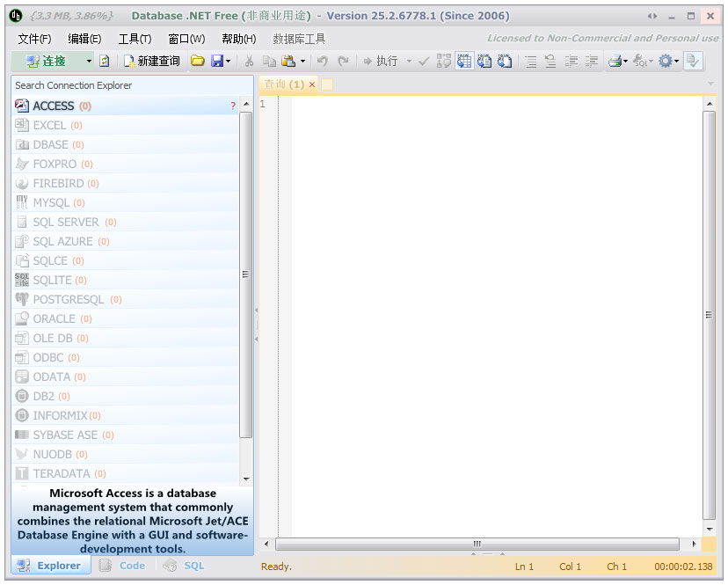Select EXCEL in the connection list

[126, 126]
